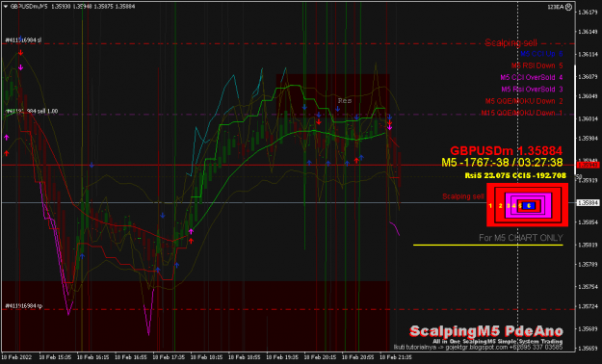Viewport: 602px width, 364px height.
Task: Click the 1.35754 price scale value
Action: (587, 287)
